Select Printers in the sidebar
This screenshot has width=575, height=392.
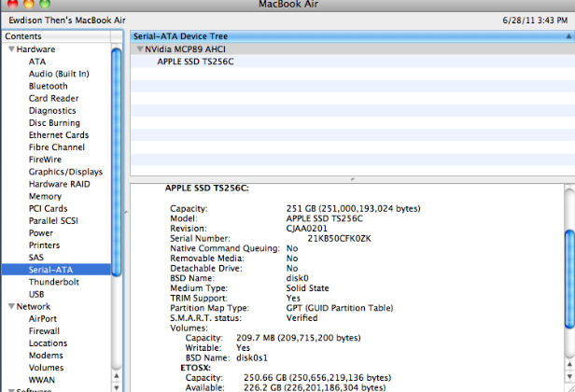[x=44, y=245]
